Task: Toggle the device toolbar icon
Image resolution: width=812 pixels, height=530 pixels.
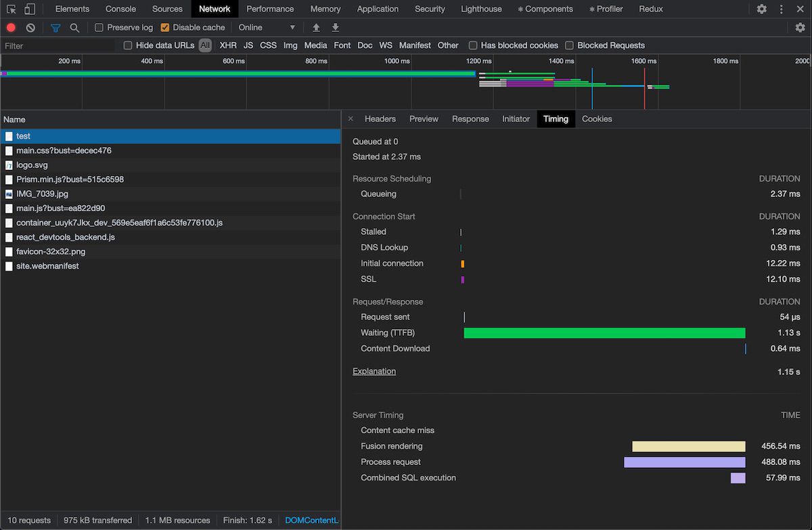Action: (30, 9)
